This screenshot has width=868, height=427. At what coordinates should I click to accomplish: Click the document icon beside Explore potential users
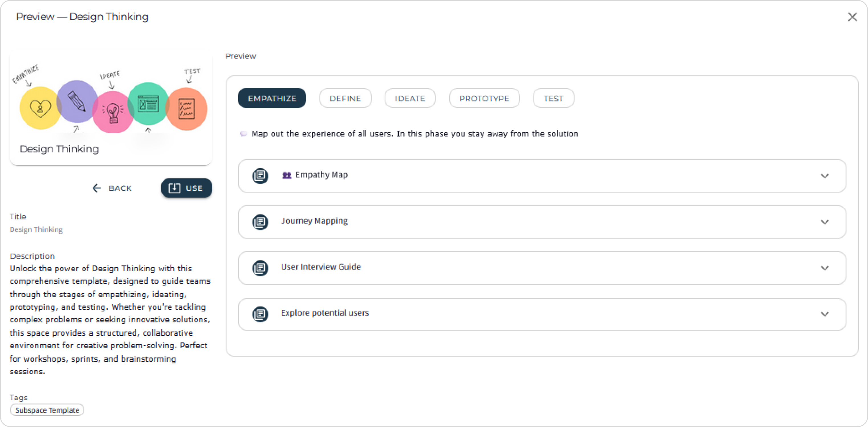point(260,314)
